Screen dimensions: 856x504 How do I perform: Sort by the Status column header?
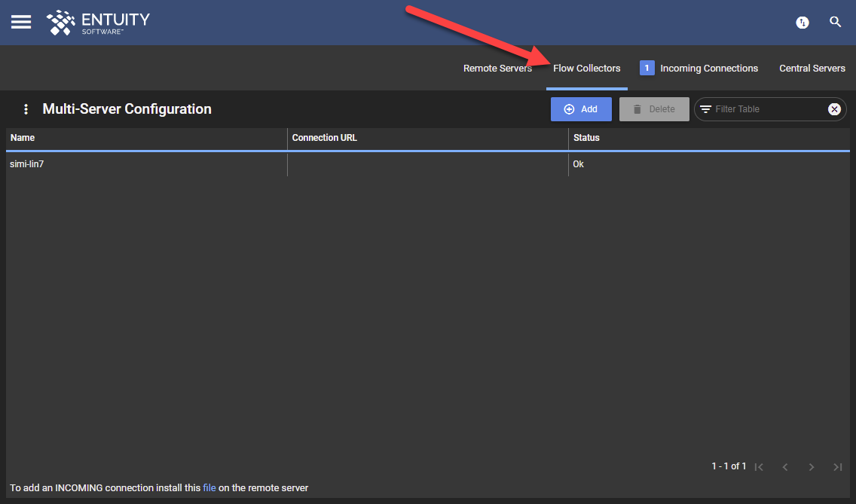709,138
